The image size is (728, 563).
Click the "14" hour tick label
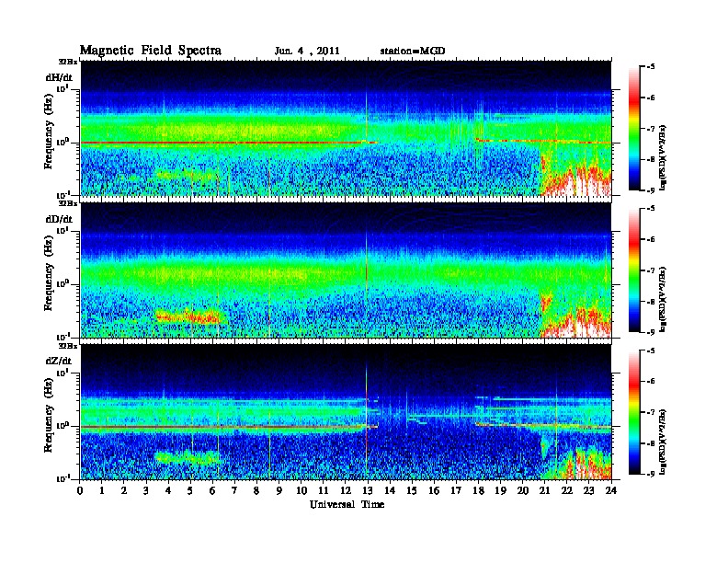[390, 491]
